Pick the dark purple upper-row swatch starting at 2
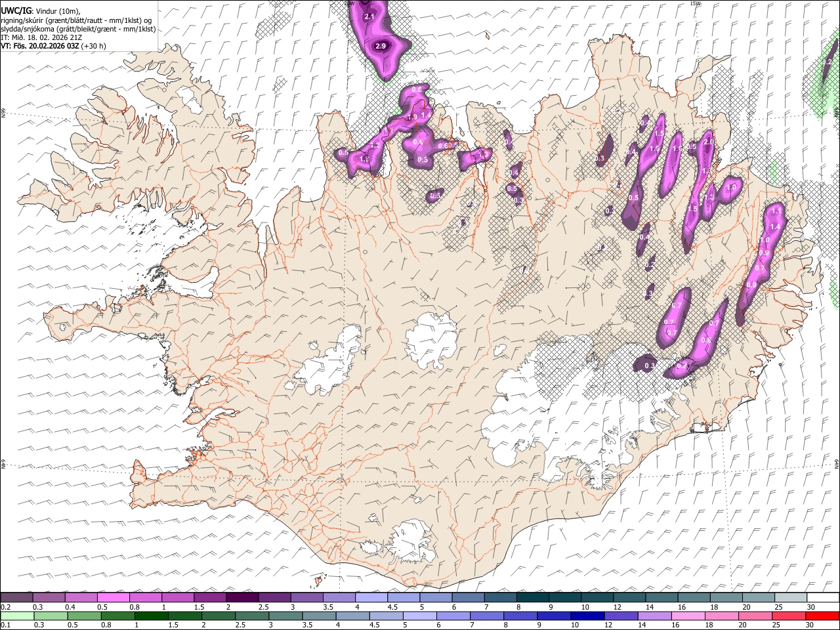The image size is (840, 630). tap(242, 597)
